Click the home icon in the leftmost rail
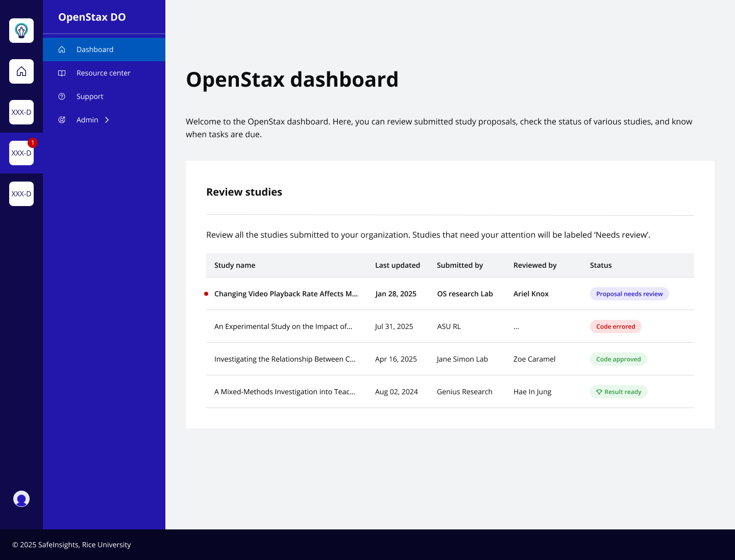 click(21, 71)
